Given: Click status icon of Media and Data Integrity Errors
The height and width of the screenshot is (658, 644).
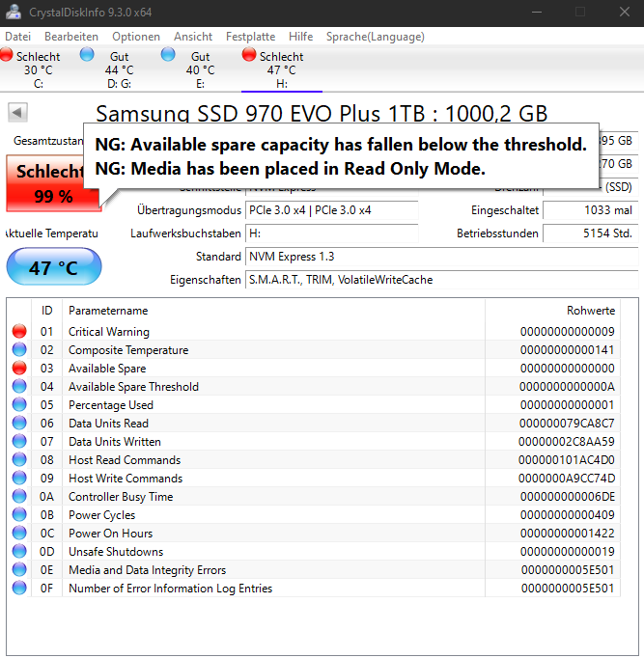Looking at the screenshot, I should click(19, 569).
